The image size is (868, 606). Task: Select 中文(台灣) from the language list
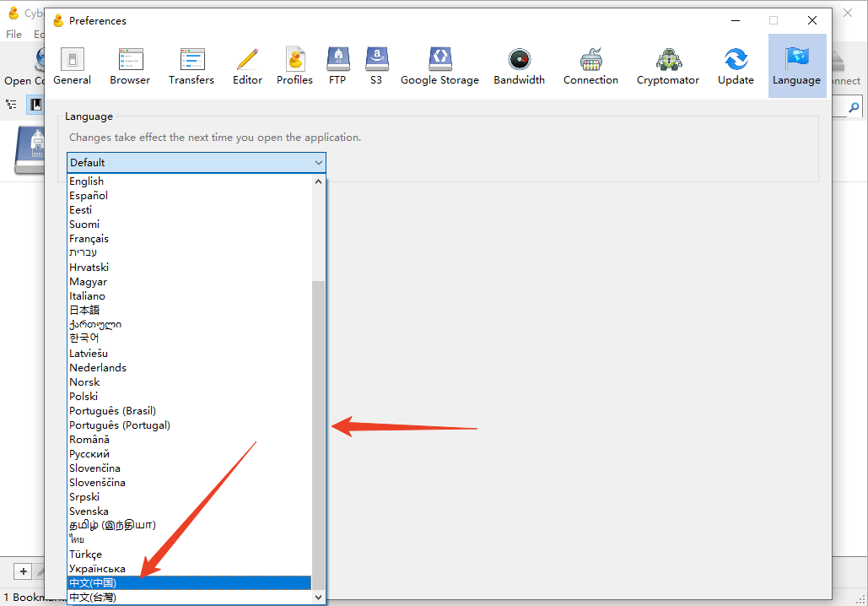[189, 597]
